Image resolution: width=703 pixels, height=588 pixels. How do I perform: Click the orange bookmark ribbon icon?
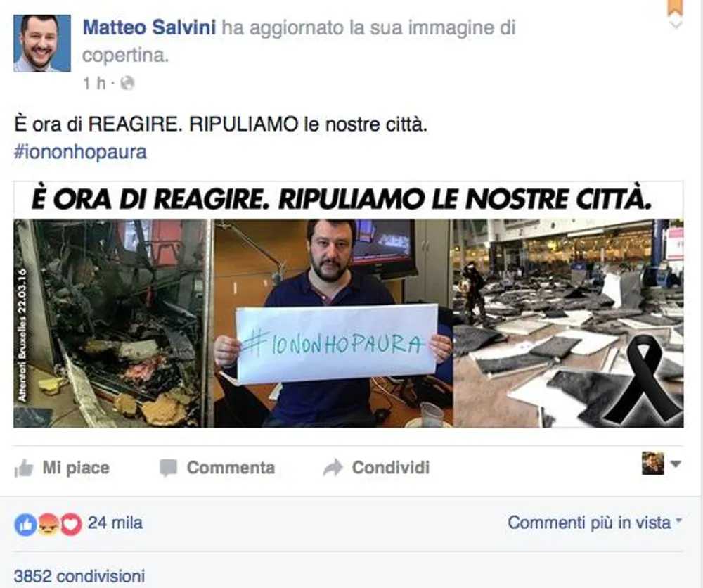coord(675,8)
